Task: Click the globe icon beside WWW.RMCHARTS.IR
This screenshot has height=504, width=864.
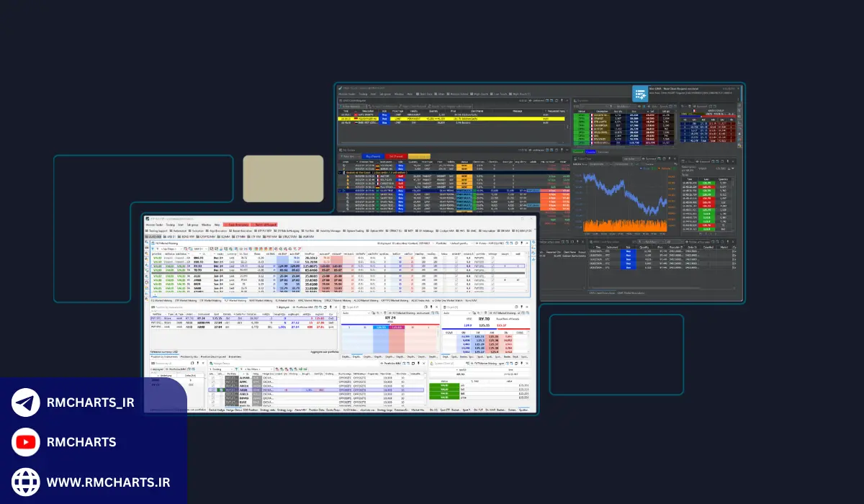Action: [26, 481]
